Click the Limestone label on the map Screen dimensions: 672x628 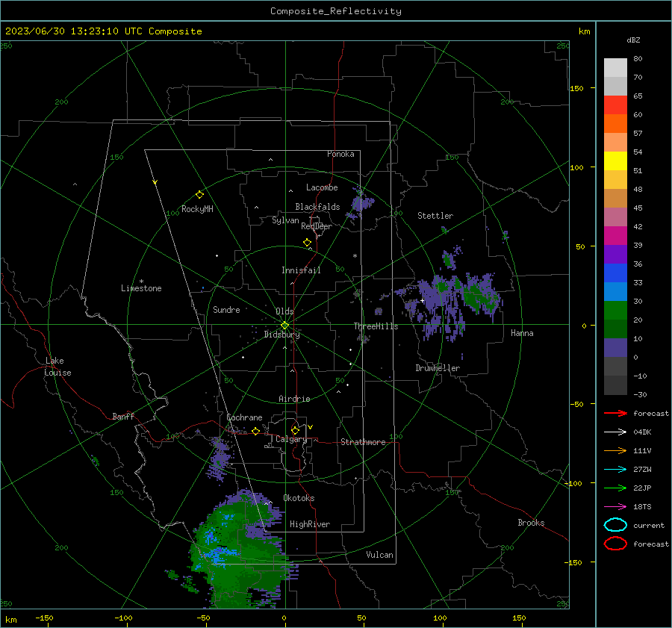141,288
